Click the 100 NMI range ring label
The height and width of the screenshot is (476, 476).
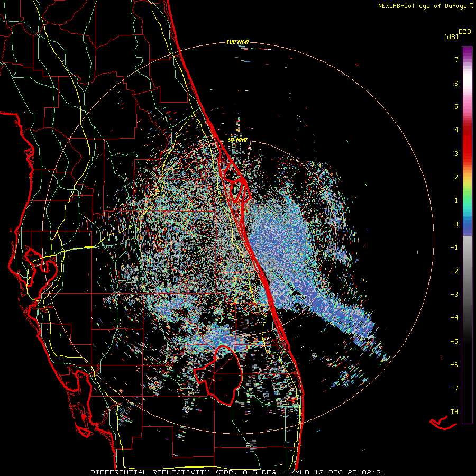pos(237,42)
